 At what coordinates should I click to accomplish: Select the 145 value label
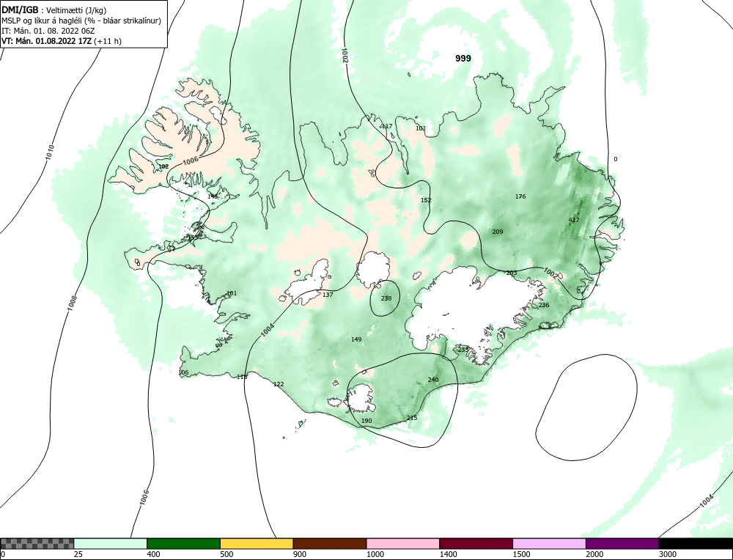[213, 196]
